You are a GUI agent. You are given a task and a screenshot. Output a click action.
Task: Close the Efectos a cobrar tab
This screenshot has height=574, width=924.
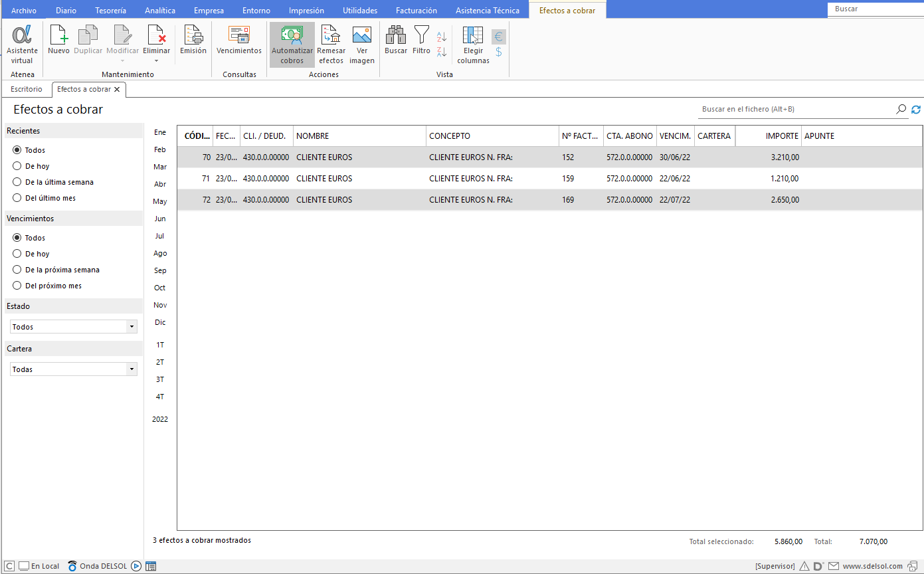click(x=117, y=89)
